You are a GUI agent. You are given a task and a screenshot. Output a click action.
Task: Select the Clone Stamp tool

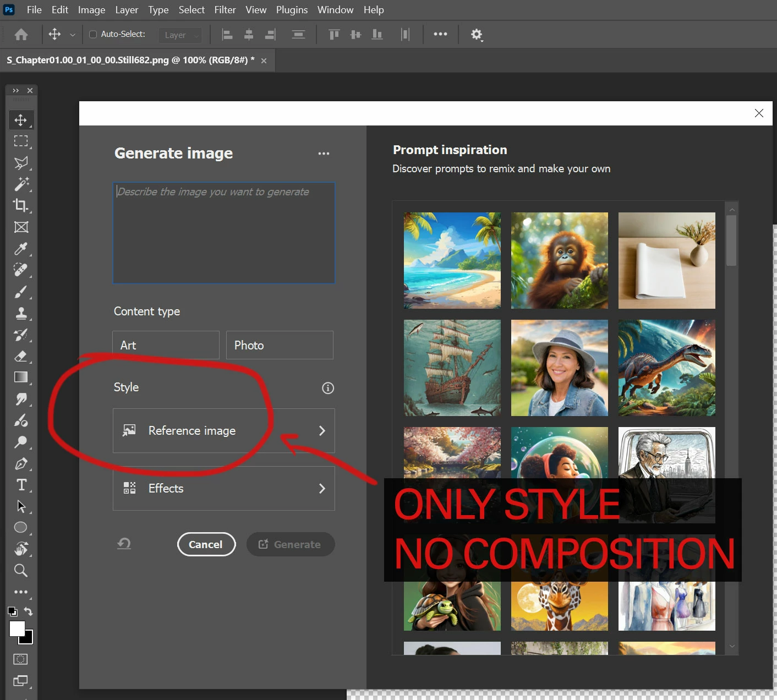point(21,313)
